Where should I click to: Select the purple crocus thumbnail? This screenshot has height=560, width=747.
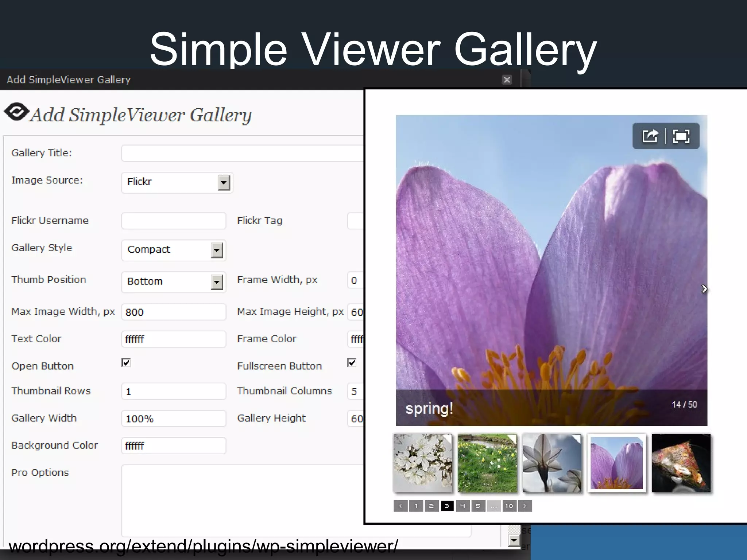click(616, 463)
